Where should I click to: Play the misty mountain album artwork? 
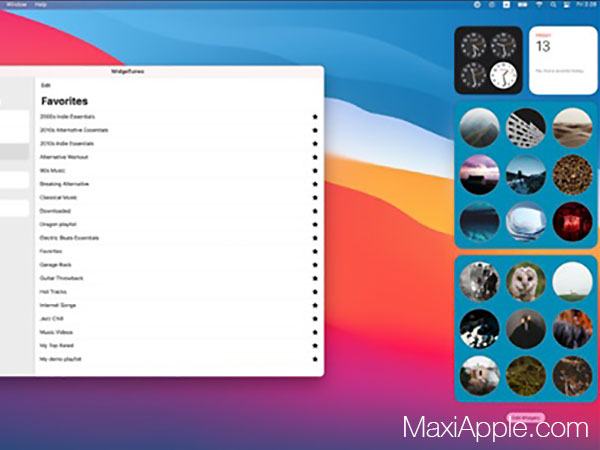click(x=479, y=128)
